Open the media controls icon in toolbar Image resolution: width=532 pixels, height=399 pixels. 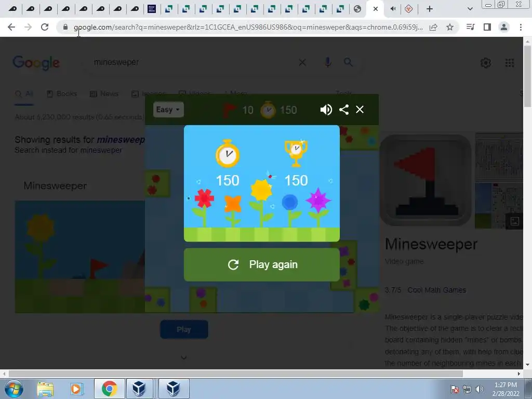[x=470, y=27]
